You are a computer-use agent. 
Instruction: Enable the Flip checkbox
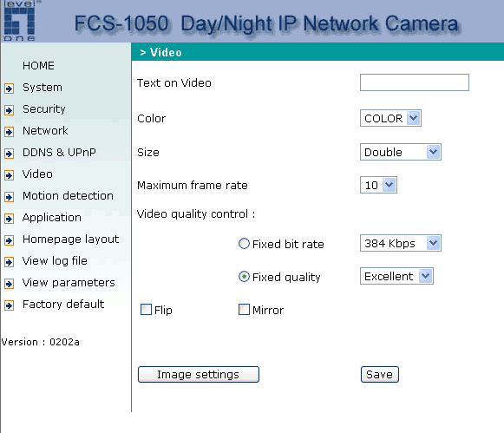(146, 310)
